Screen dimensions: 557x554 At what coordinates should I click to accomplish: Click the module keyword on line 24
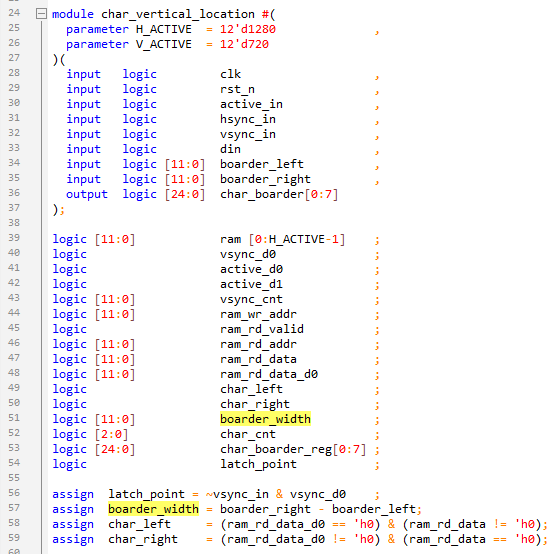(x=73, y=14)
